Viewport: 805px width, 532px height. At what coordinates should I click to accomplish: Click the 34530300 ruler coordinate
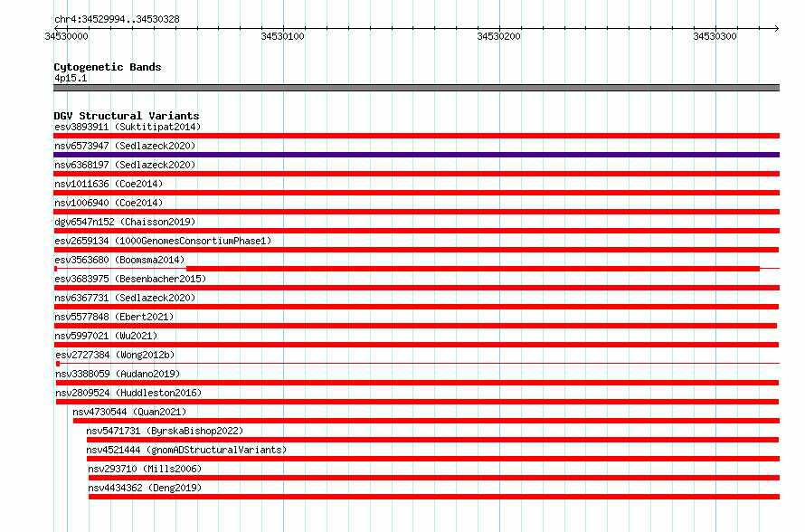(715, 36)
